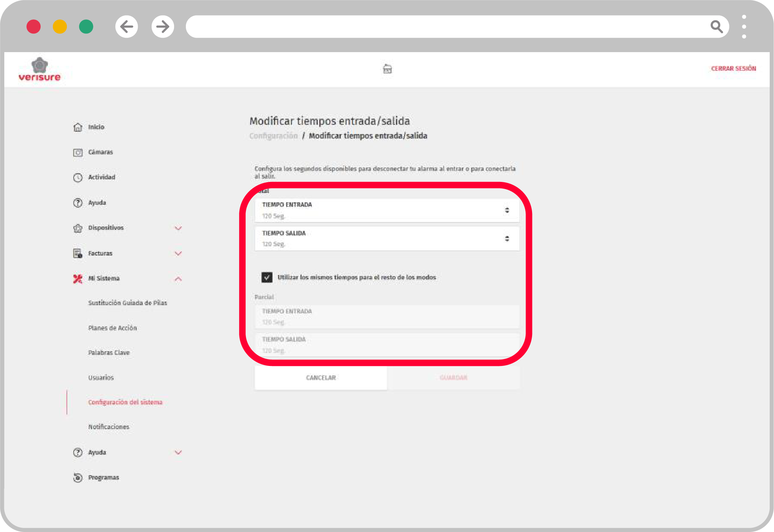
Task: Select Usuarios in the sidebar
Action: [101, 377]
